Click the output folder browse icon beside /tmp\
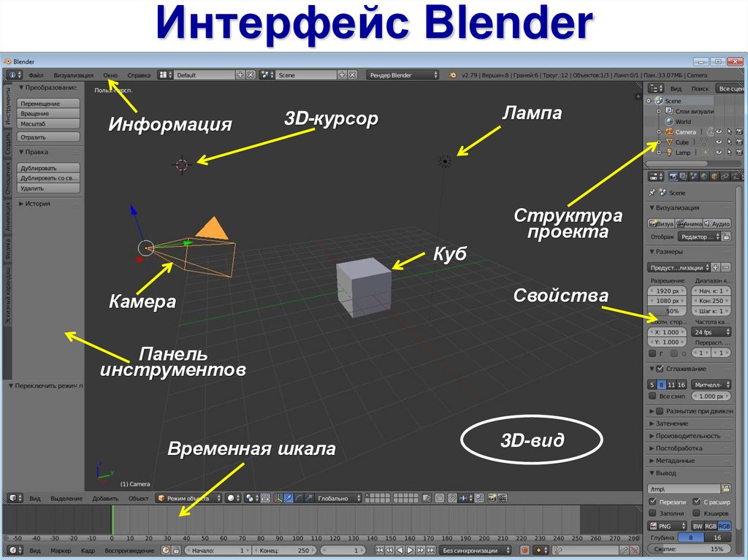Viewport: 748px width, 560px height. pos(725,489)
